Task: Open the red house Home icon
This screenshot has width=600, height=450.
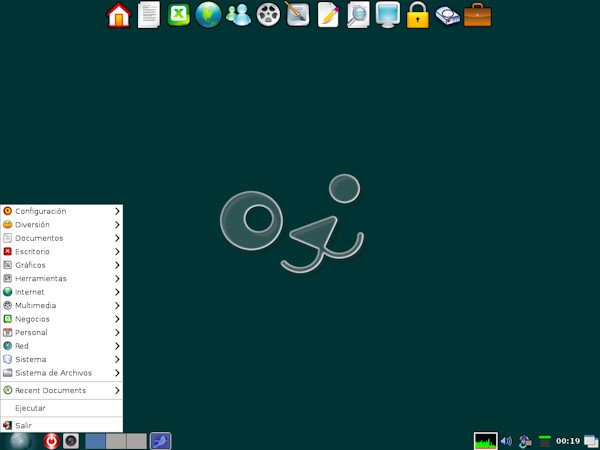Action: click(x=119, y=15)
